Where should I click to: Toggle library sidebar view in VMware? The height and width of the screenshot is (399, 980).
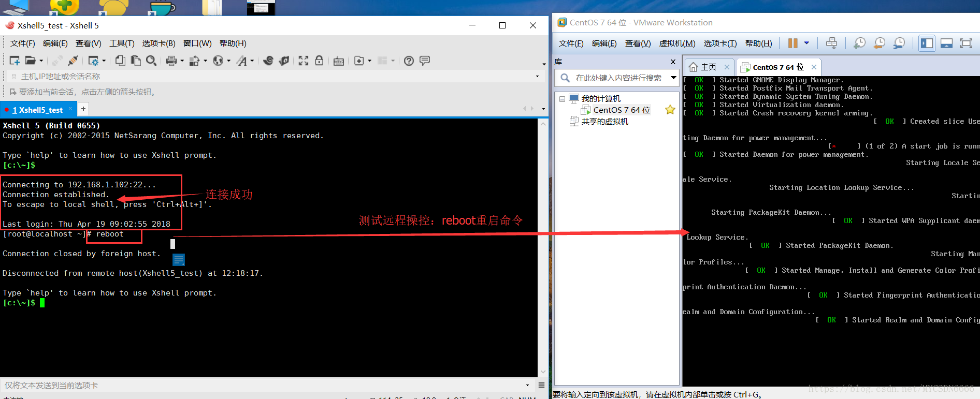tap(927, 43)
